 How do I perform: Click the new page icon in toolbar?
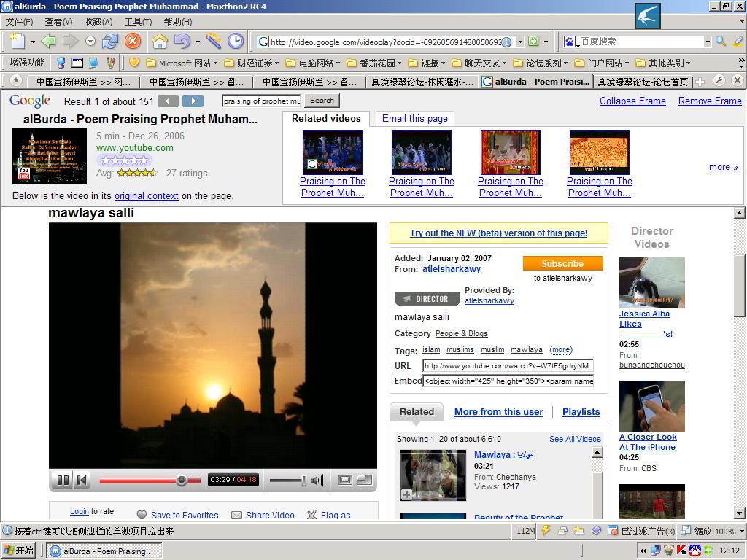pyautogui.click(x=18, y=42)
